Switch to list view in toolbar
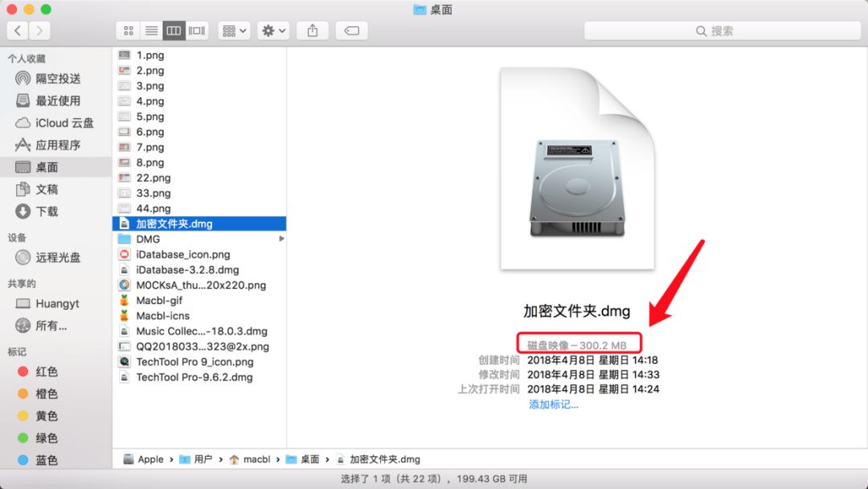This screenshot has width=868, height=489. pyautogui.click(x=150, y=31)
